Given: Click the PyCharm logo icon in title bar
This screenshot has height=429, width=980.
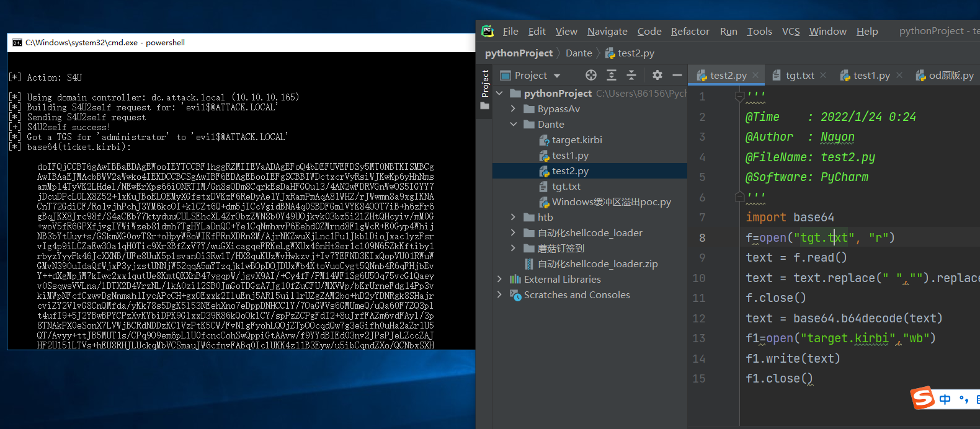Looking at the screenshot, I should [488, 31].
